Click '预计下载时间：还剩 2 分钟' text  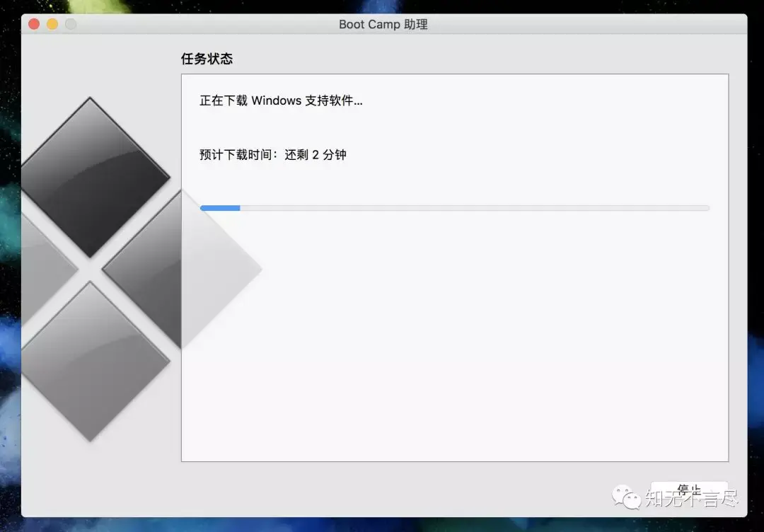[273, 155]
